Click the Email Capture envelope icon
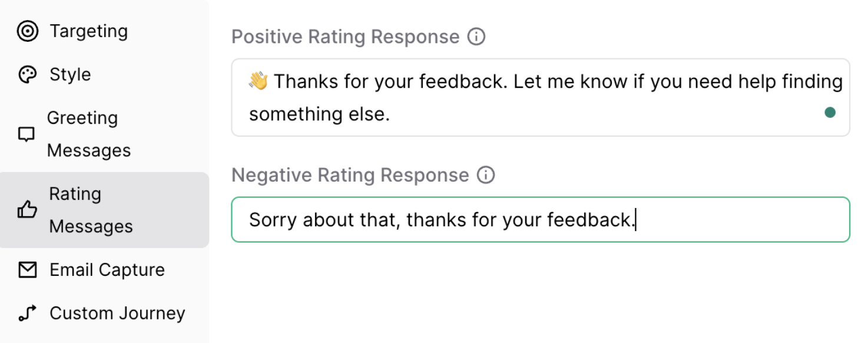868x343 pixels. point(27,270)
